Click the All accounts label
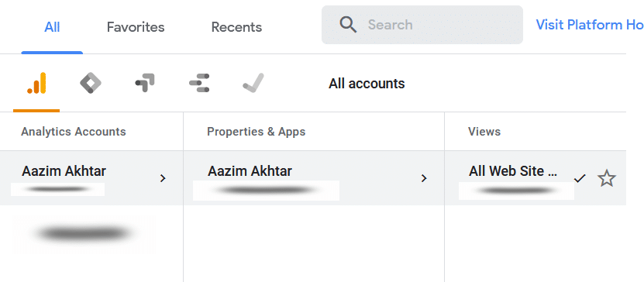This screenshot has height=282, width=644. click(x=367, y=84)
